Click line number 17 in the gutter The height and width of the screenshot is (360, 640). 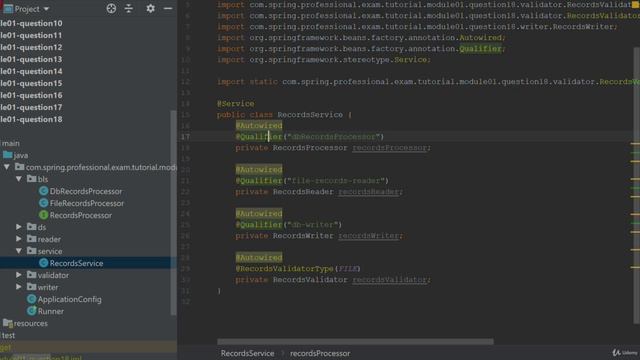[x=186, y=137]
